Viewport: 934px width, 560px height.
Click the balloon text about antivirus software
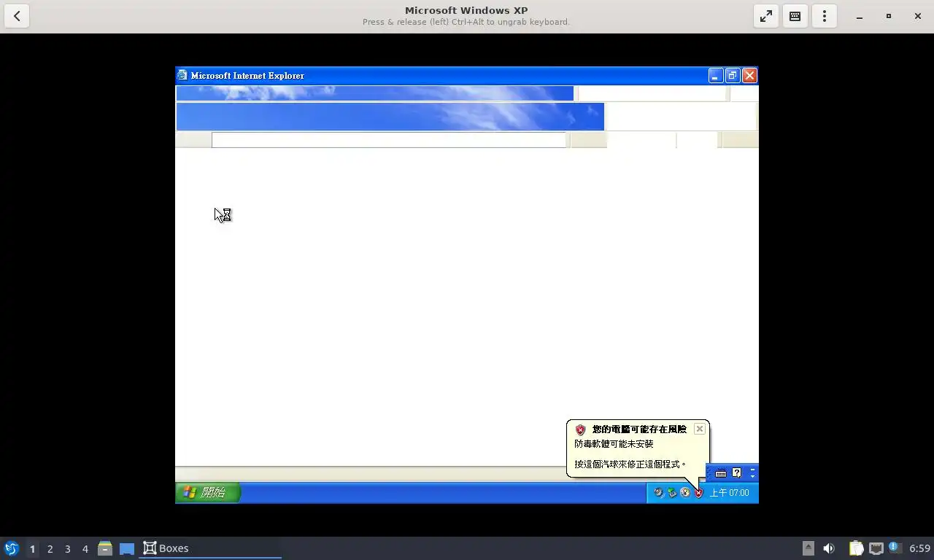(614, 443)
